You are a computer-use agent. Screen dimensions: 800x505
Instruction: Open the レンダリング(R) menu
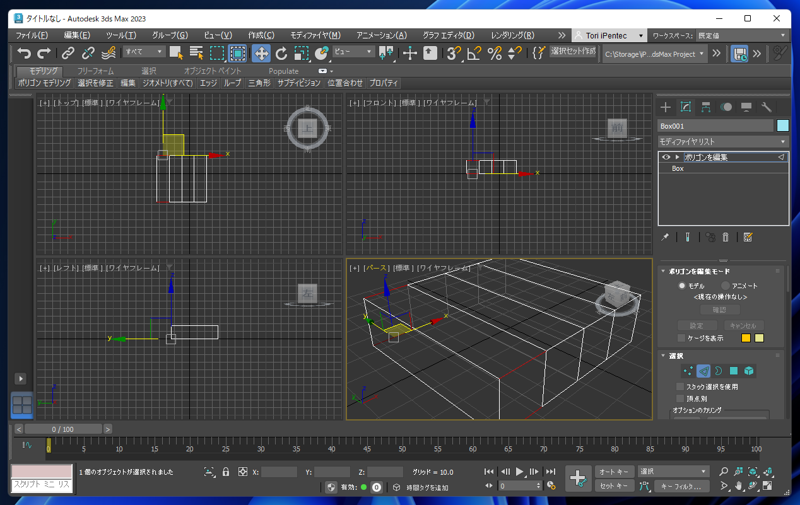512,35
